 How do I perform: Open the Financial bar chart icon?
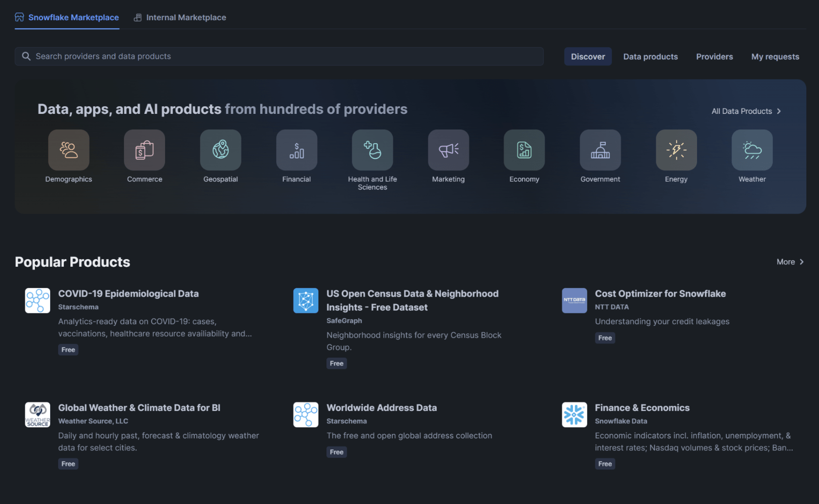pos(297,150)
